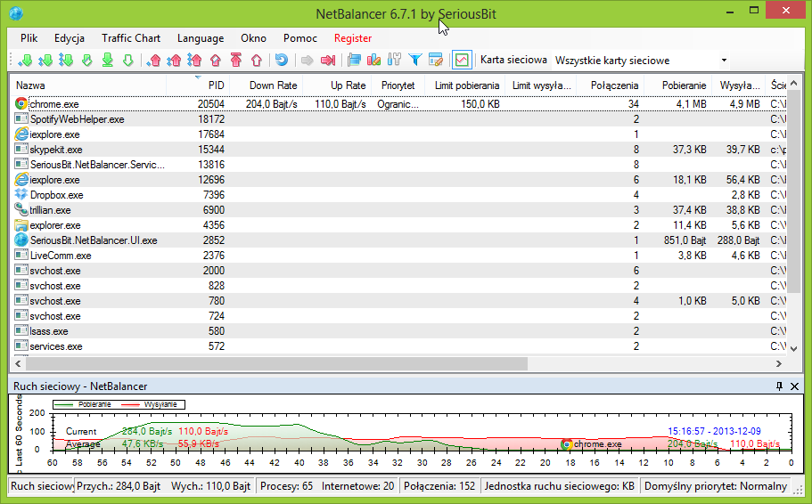Select the lsass.exe process row

(x=398, y=331)
